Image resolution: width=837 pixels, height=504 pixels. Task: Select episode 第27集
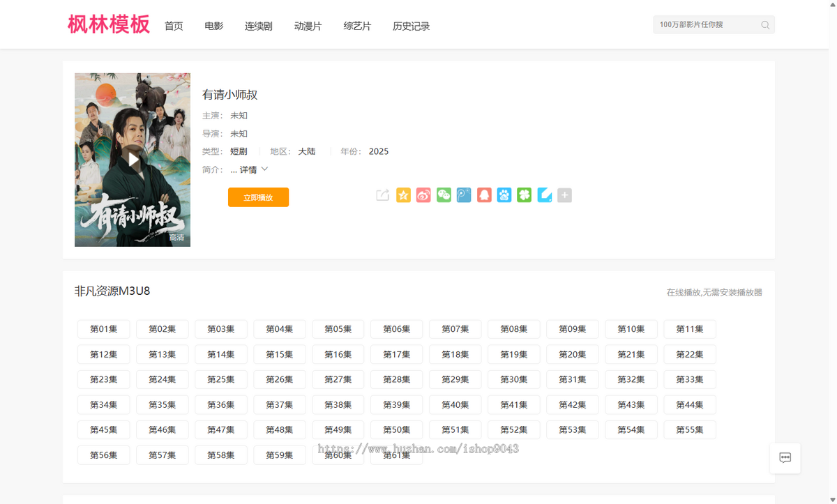(x=338, y=379)
